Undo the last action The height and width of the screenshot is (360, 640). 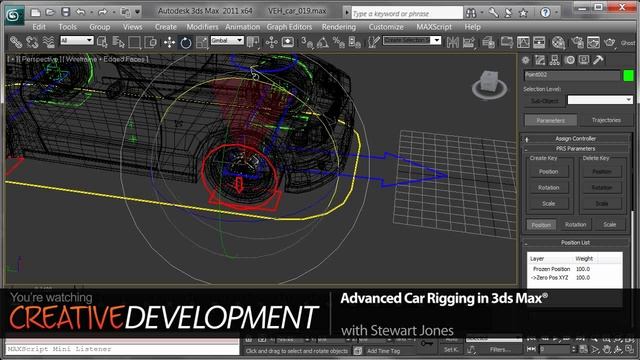(80, 12)
